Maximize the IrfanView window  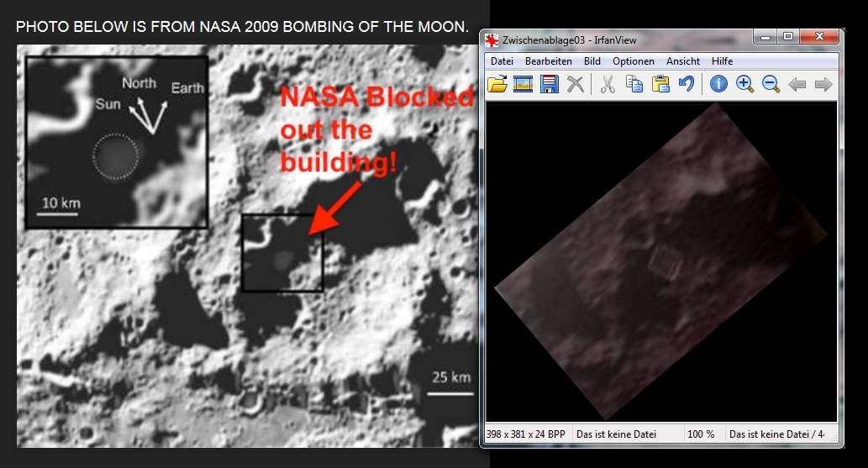point(787,37)
